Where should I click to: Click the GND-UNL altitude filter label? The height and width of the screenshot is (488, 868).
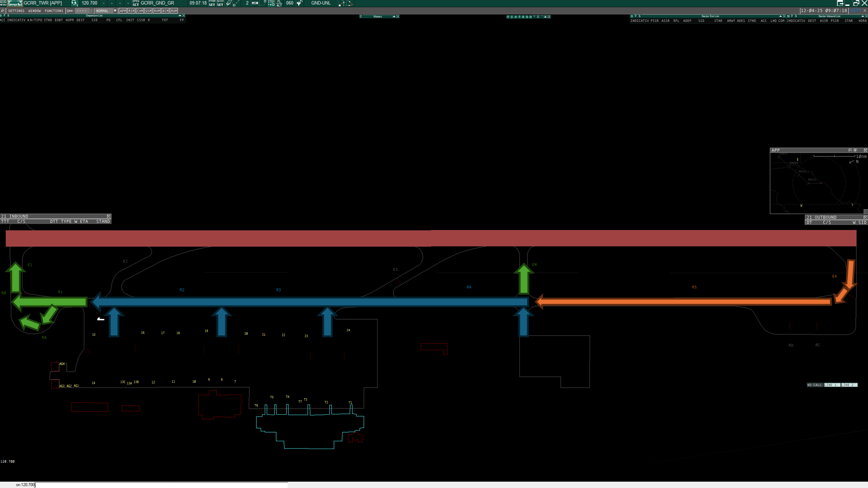[x=321, y=3]
